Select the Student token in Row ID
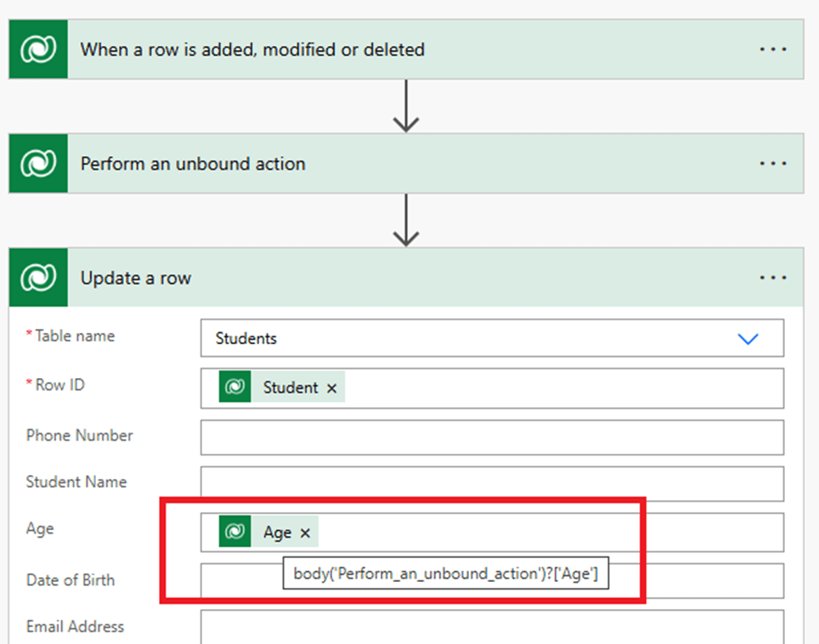 pyautogui.click(x=290, y=388)
